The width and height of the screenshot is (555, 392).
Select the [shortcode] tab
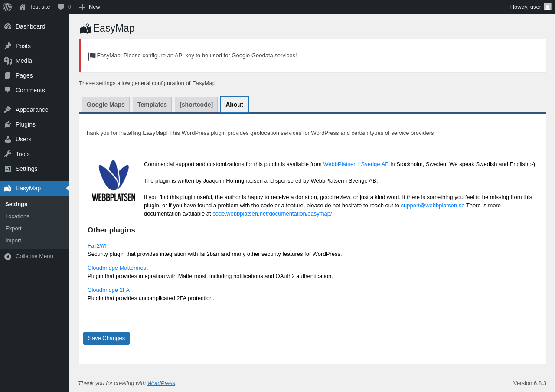196,105
